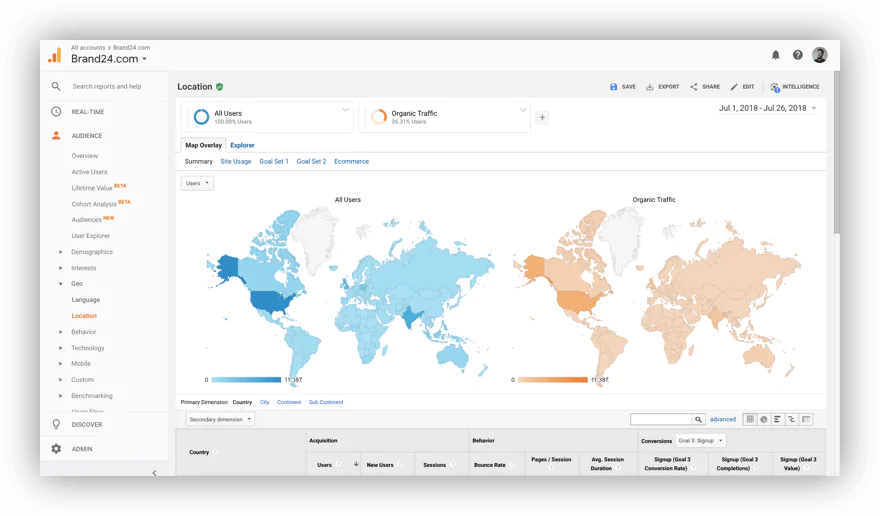This screenshot has width=880, height=516.
Task: Switch to Goal Set 2 sub-tab
Action: click(311, 161)
